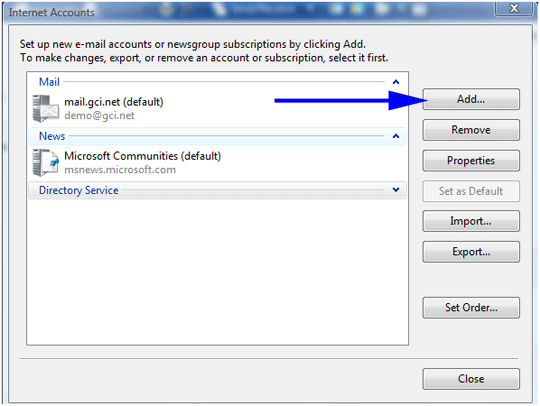Open account Properties
The width and height of the screenshot is (540, 406).
[471, 160]
